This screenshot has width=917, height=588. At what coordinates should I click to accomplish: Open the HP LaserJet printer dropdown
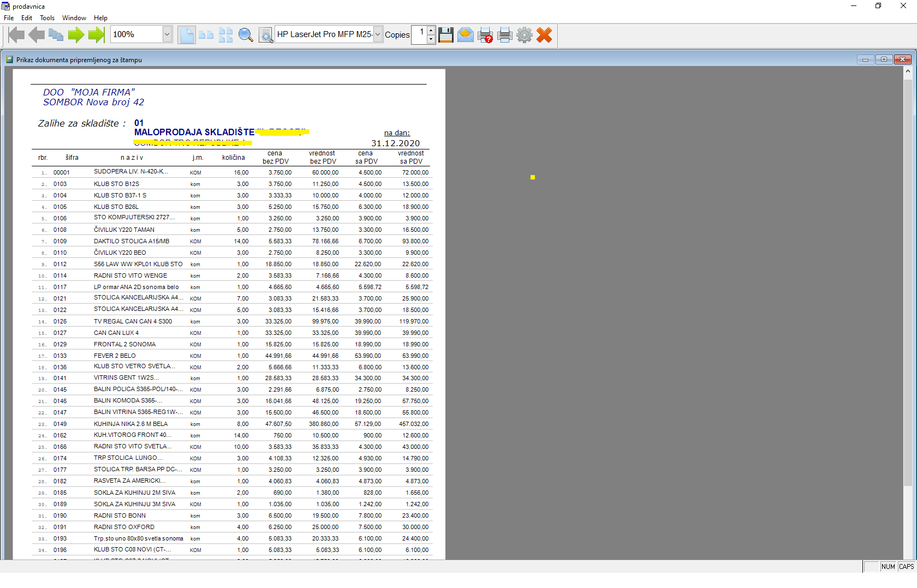(x=377, y=34)
